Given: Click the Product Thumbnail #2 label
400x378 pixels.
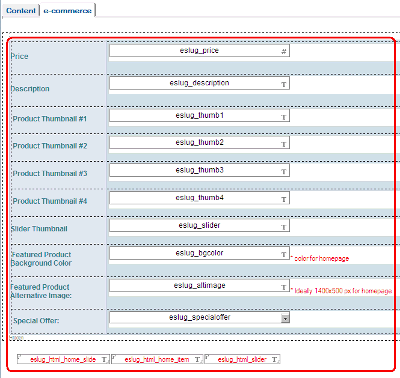Looking at the screenshot, I should pos(50,146).
